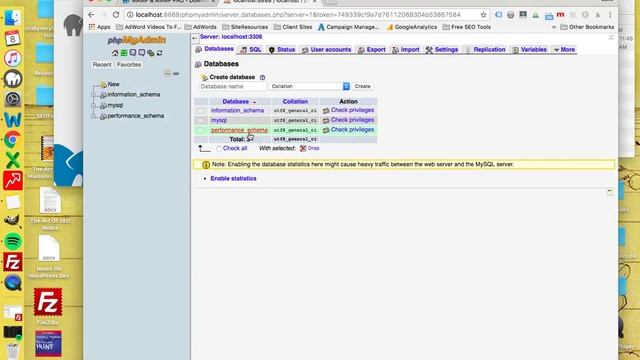Open the Replication tab
The width and height of the screenshot is (640, 360).
[485, 49]
